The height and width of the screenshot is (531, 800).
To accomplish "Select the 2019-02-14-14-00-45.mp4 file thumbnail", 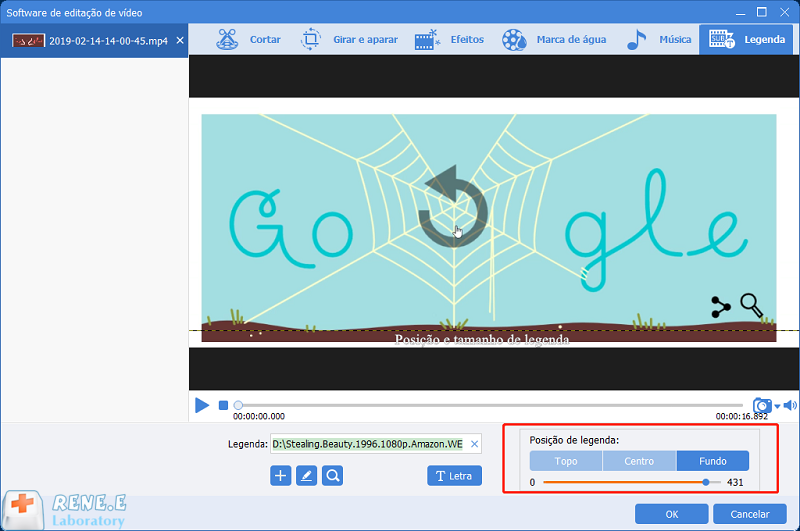I will (x=29, y=41).
